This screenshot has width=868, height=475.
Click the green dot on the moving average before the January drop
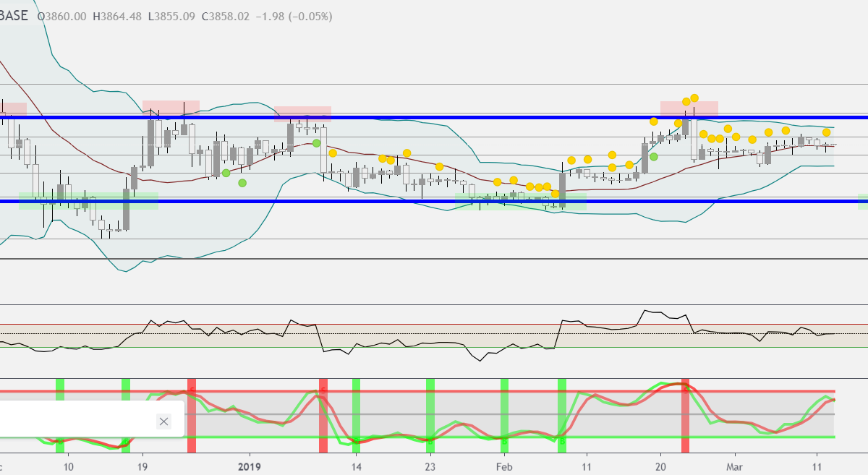click(317, 143)
